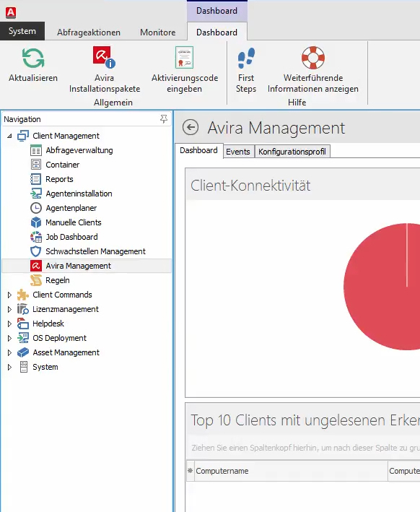Switch to the Events tab
This screenshot has width=420, height=512.
tap(238, 152)
